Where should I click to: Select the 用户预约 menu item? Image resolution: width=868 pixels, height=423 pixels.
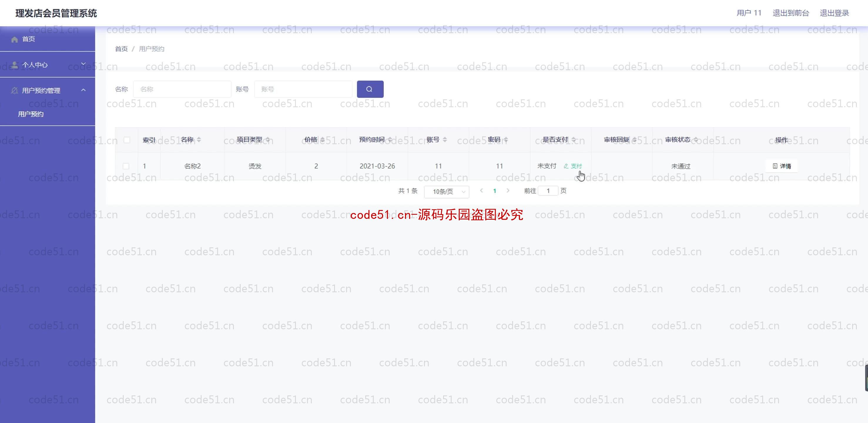click(x=31, y=114)
